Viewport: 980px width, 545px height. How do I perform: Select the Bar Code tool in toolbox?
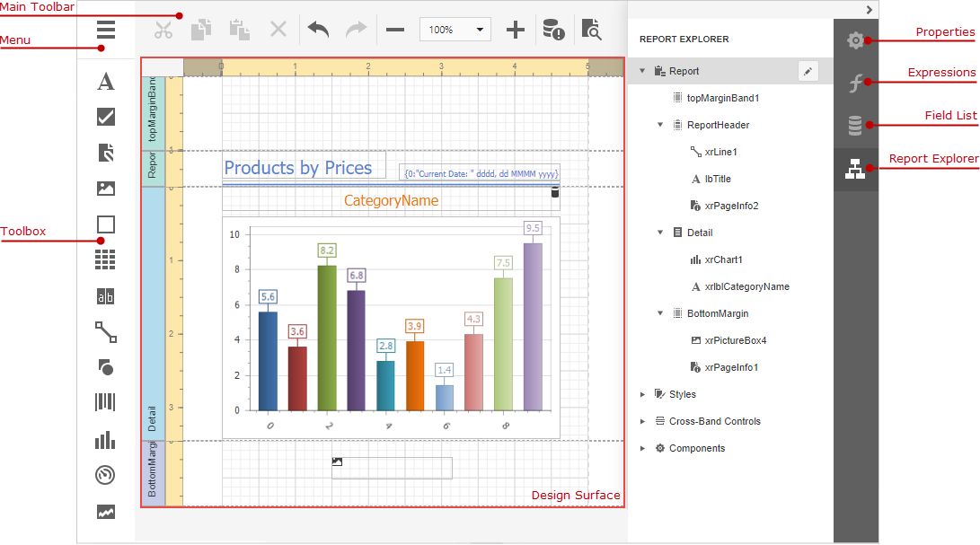tap(106, 402)
